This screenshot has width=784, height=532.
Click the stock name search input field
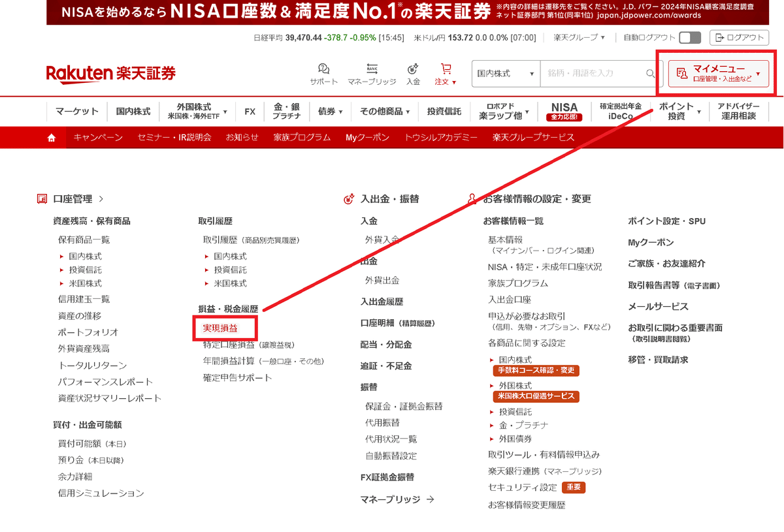pyautogui.click(x=593, y=74)
